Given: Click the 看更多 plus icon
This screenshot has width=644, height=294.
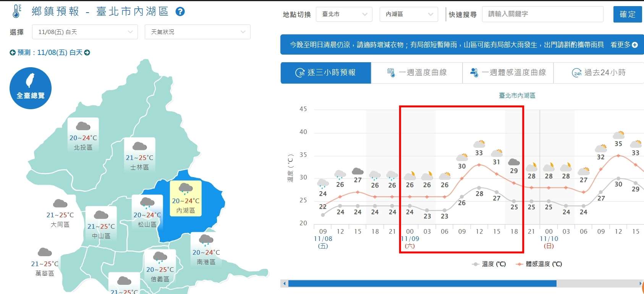Looking at the screenshot, I should coord(635,45).
